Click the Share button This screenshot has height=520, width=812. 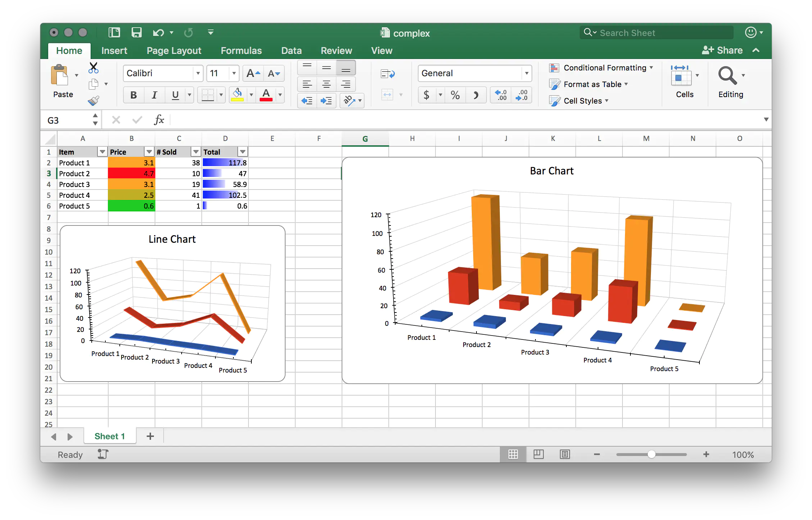click(x=722, y=50)
